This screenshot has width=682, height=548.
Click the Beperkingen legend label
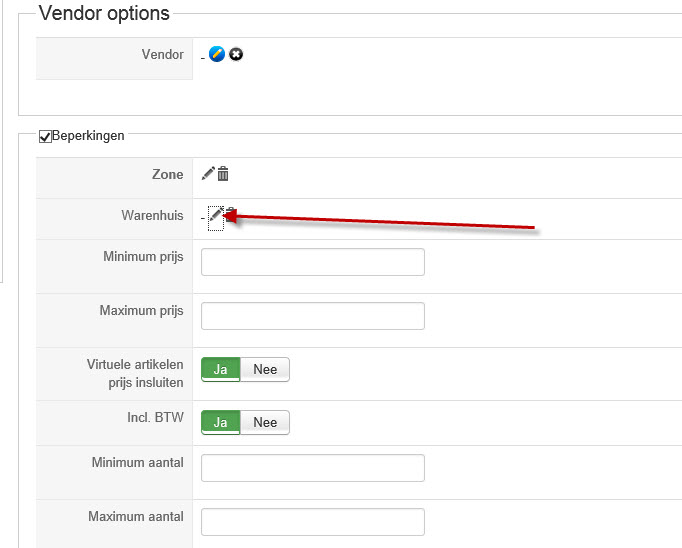(88, 136)
